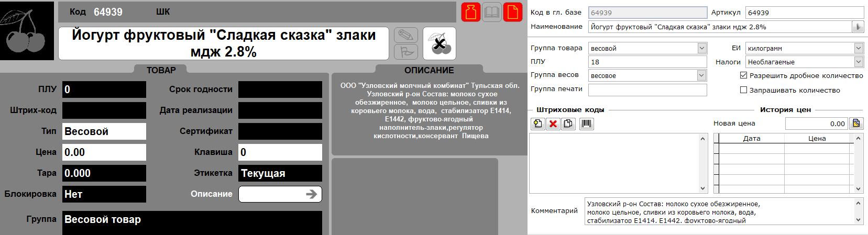Image resolution: width=868 pixels, height=235 pixels.
Task: Delete barcode using red X icon
Action: tap(553, 124)
